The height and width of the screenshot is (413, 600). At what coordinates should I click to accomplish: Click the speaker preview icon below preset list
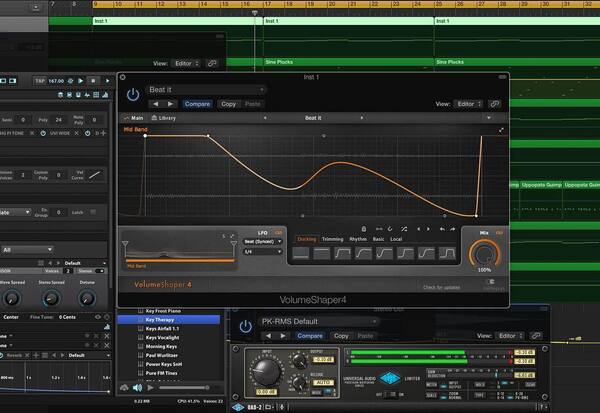(x=137, y=388)
